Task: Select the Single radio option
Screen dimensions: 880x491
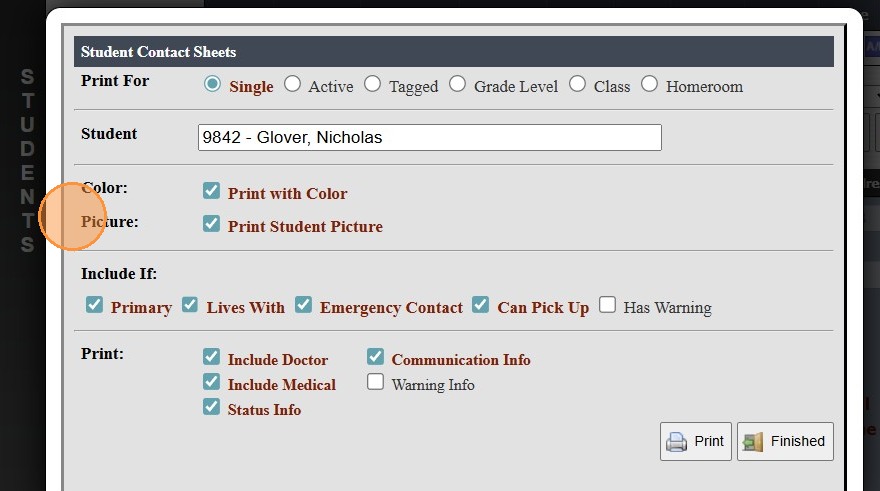Action: pyautogui.click(x=212, y=84)
